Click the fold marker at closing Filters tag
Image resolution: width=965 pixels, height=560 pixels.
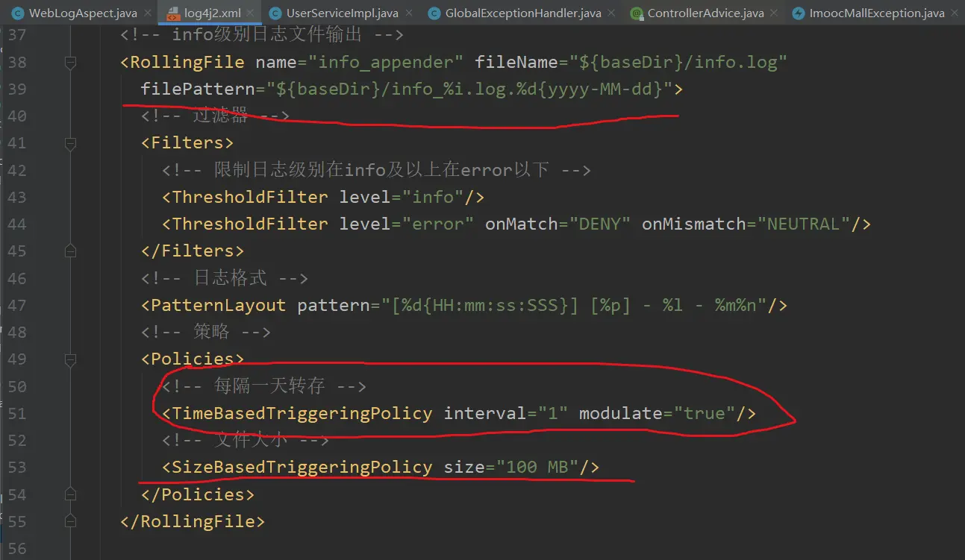[x=70, y=251]
